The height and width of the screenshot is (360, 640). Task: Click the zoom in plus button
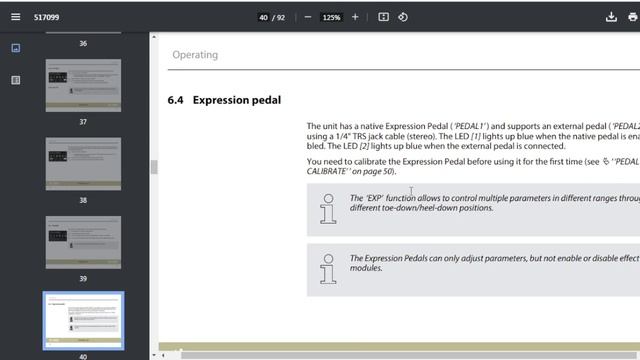click(x=355, y=17)
